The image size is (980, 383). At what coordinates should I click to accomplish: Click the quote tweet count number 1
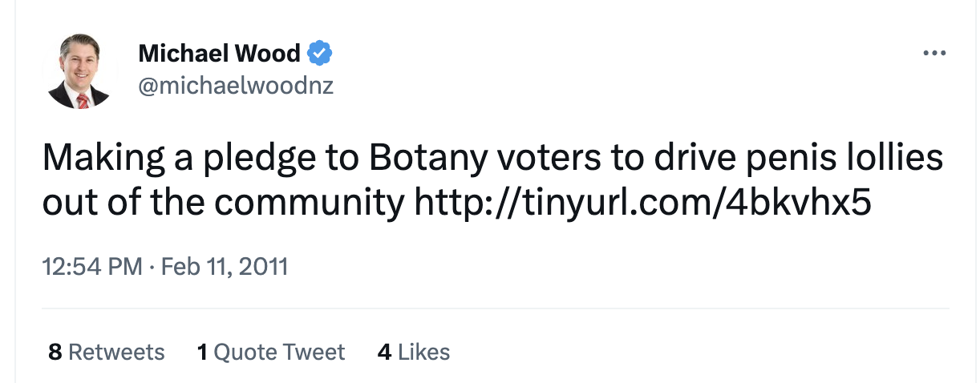pyautogui.click(x=202, y=352)
